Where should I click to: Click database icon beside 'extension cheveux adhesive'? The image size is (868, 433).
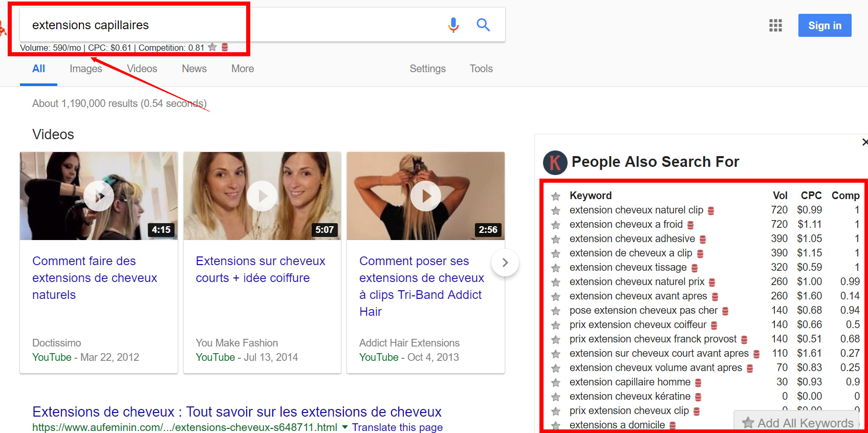[703, 240]
